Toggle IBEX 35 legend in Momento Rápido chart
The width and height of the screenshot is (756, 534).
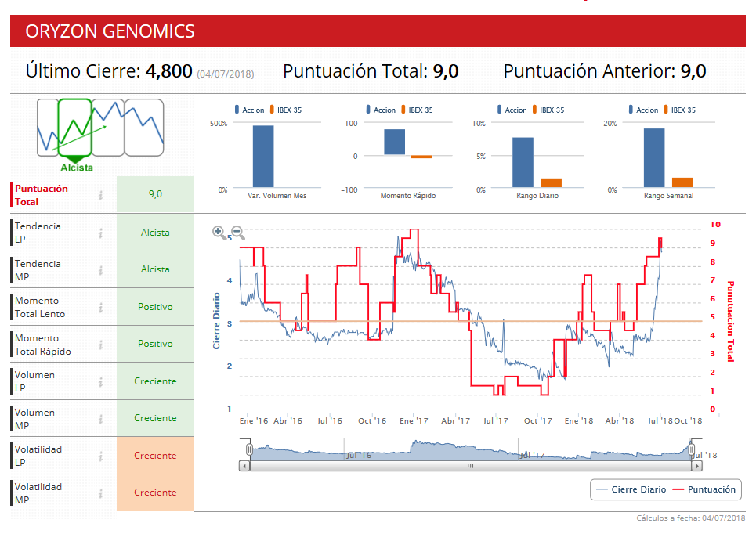pos(417,110)
